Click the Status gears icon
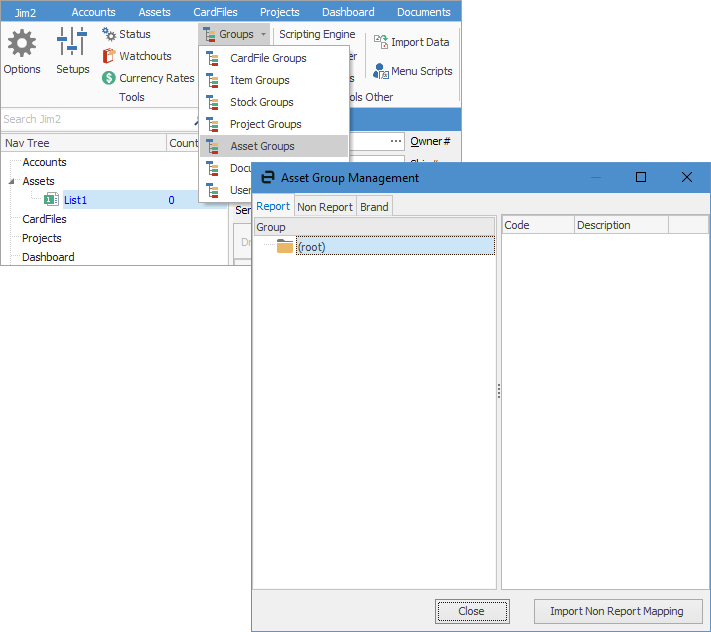 click(x=109, y=34)
